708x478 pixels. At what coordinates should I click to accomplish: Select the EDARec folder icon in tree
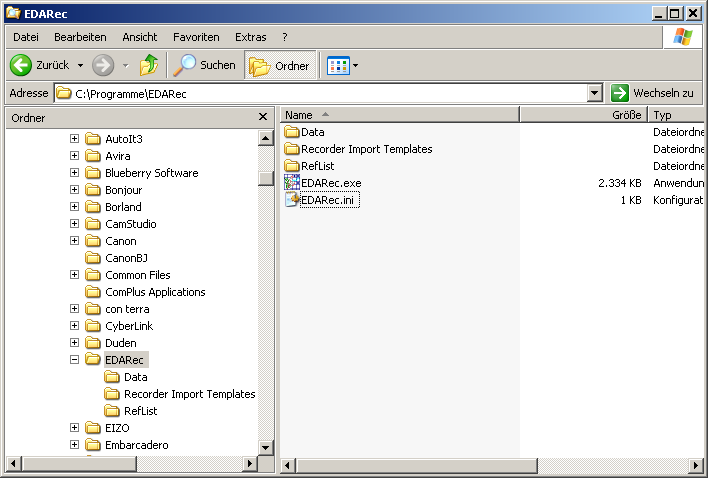point(93,360)
